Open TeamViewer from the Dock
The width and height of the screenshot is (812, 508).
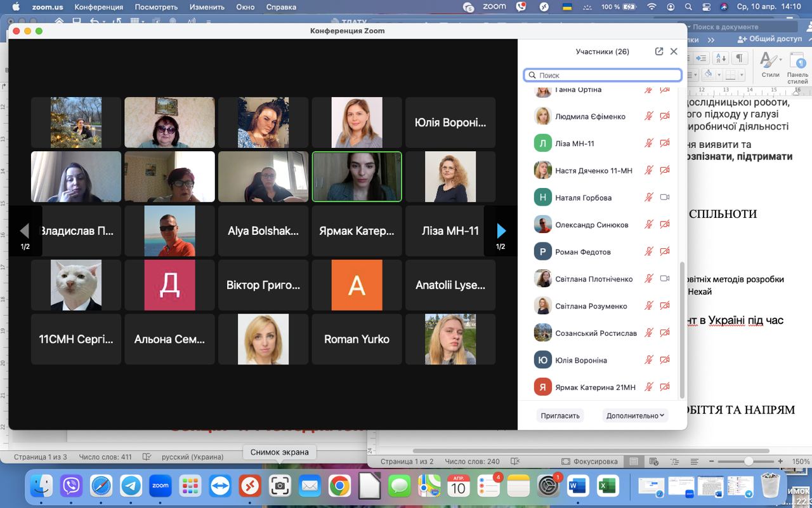pyautogui.click(x=220, y=486)
